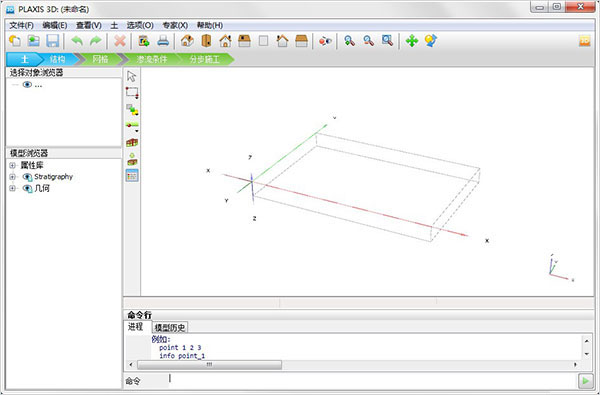The image size is (600, 395).
Task: Click the Open project icon
Action: pyautogui.click(x=34, y=41)
